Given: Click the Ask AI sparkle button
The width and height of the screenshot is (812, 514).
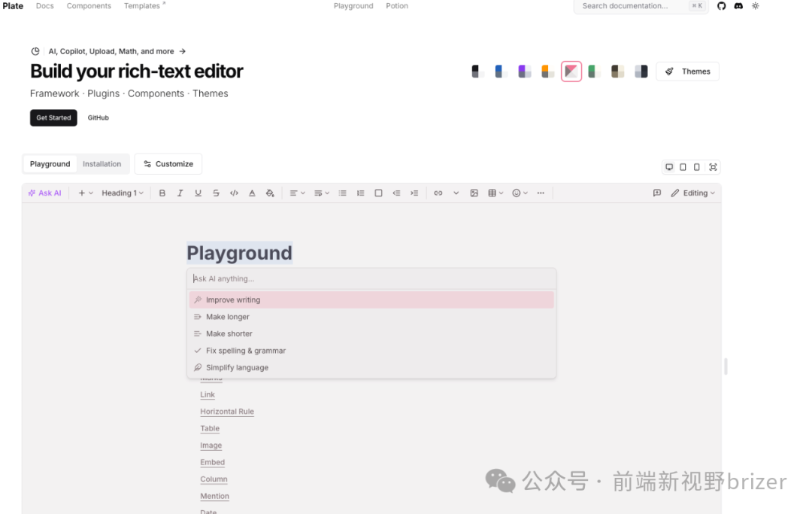Looking at the screenshot, I should [x=45, y=193].
